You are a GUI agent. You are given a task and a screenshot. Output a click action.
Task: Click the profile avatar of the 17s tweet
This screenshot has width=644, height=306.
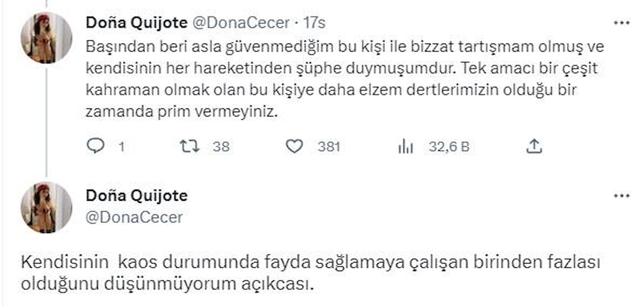46,38
